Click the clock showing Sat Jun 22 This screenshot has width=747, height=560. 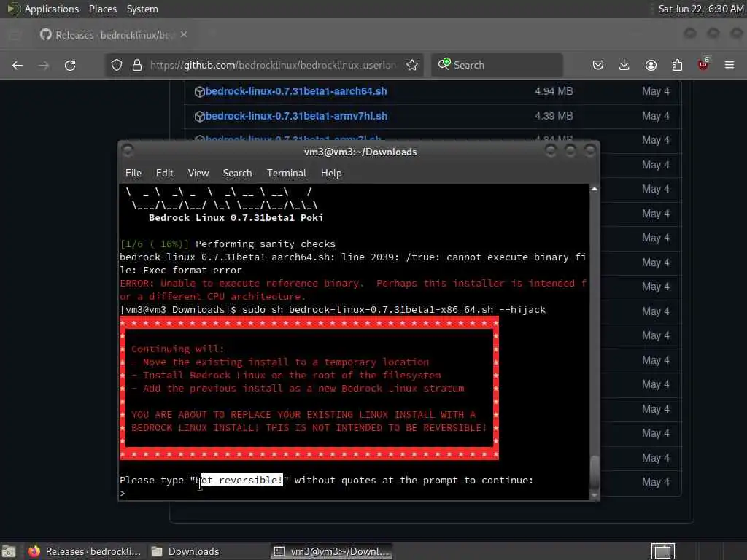pyautogui.click(x=700, y=9)
